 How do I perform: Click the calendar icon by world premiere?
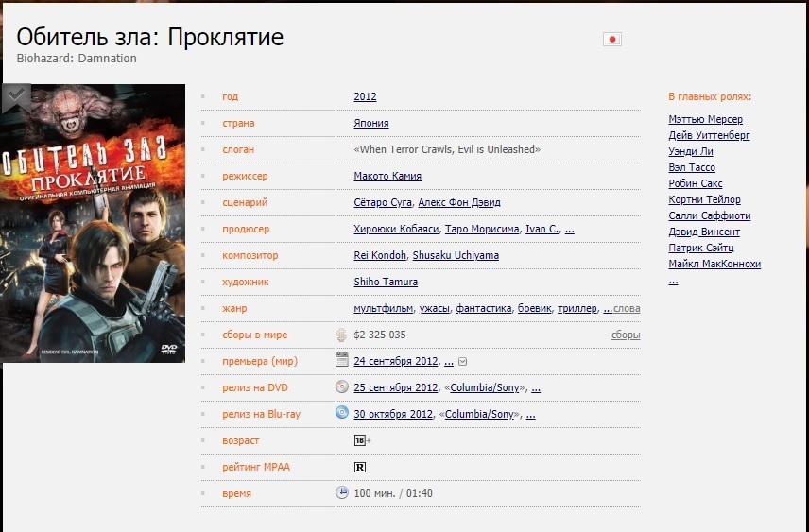tap(342, 360)
